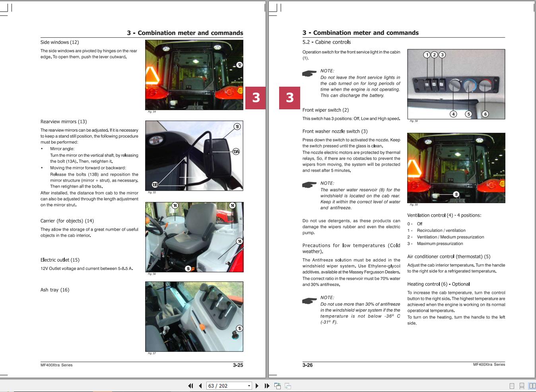Image resolution: width=536 pixels, height=392 pixels.
Task: Click page number 3-26 in footer
Action: [307, 365]
